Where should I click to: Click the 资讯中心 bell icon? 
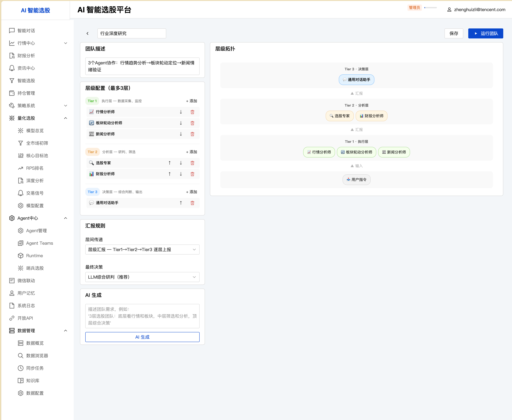point(12,68)
